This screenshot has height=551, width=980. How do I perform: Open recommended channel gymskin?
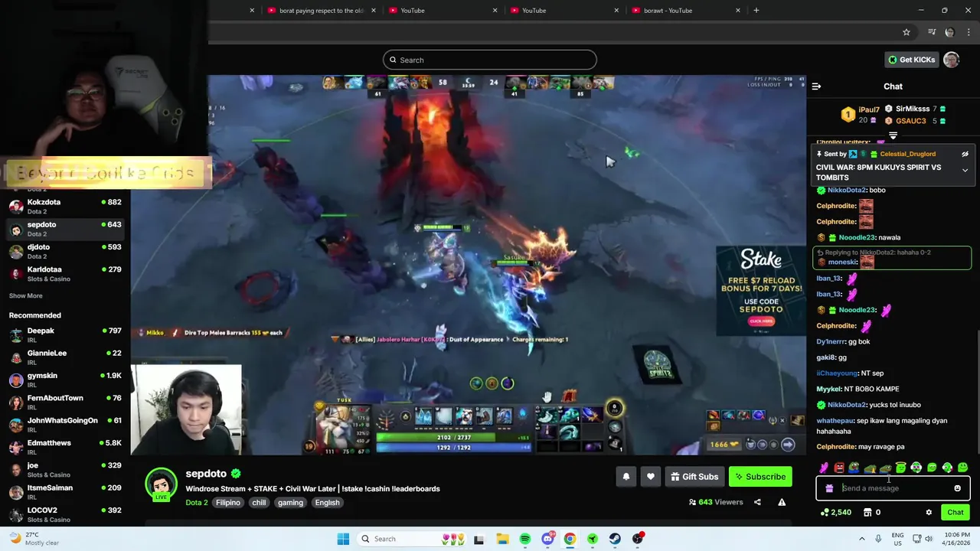(x=65, y=380)
